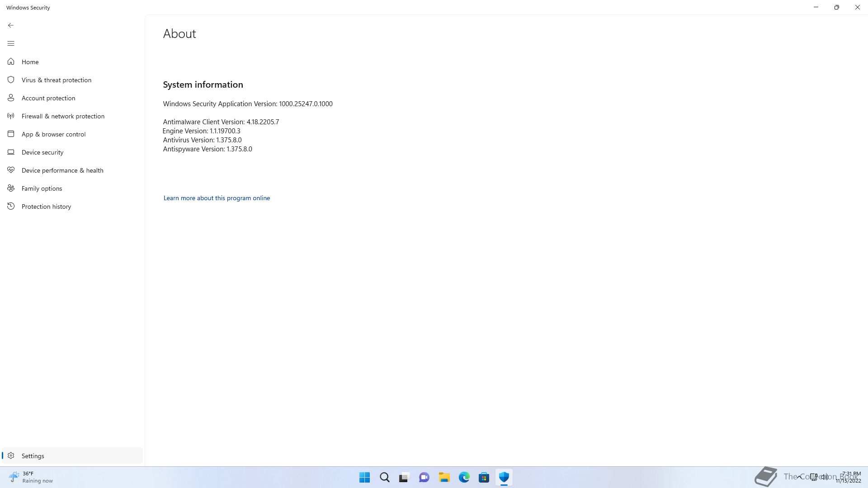Viewport: 868px width, 488px height.
Task: Launch Teams Chat from taskbar
Action: pyautogui.click(x=424, y=477)
